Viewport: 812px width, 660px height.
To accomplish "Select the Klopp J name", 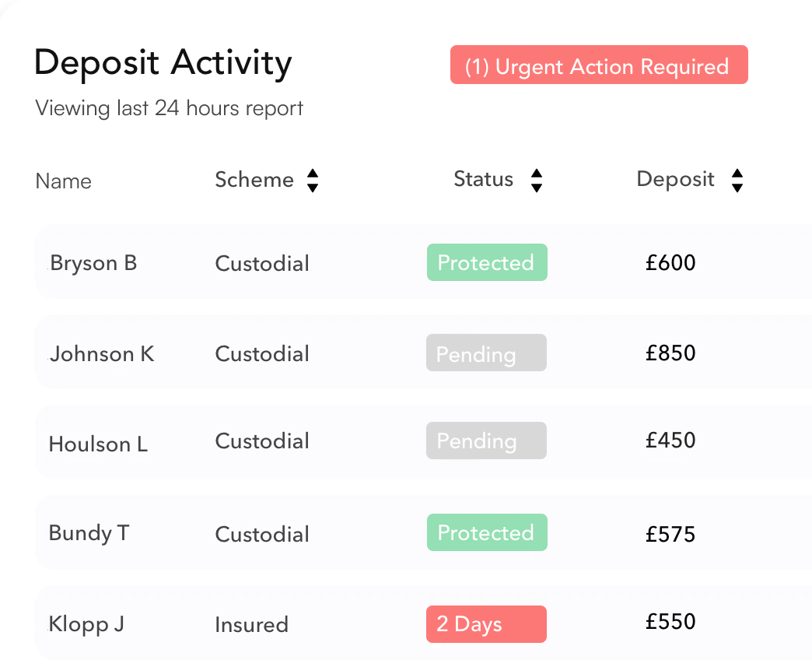I will (x=86, y=624).
